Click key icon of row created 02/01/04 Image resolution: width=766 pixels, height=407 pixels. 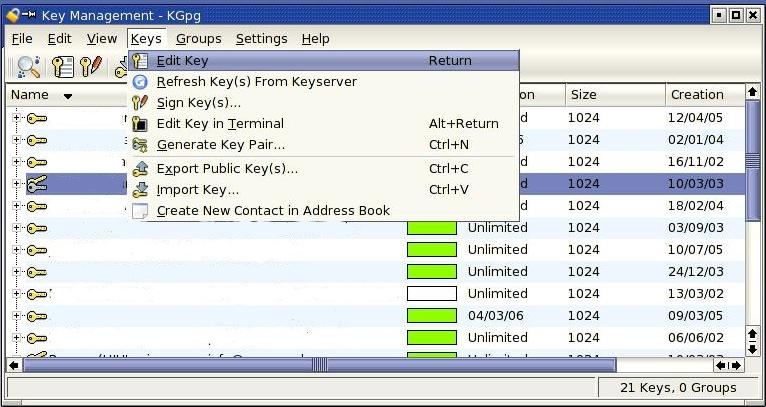click(37, 140)
